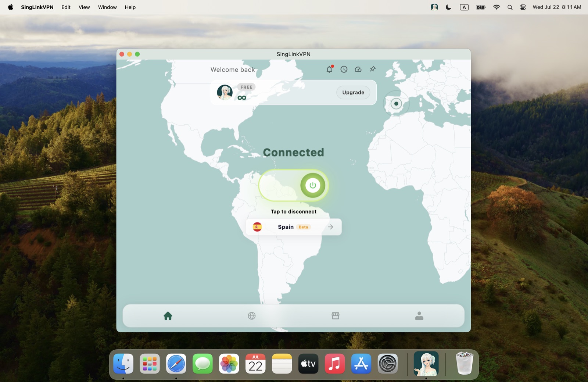
Task: Pin the window with the pin icon
Action: pyautogui.click(x=373, y=69)
